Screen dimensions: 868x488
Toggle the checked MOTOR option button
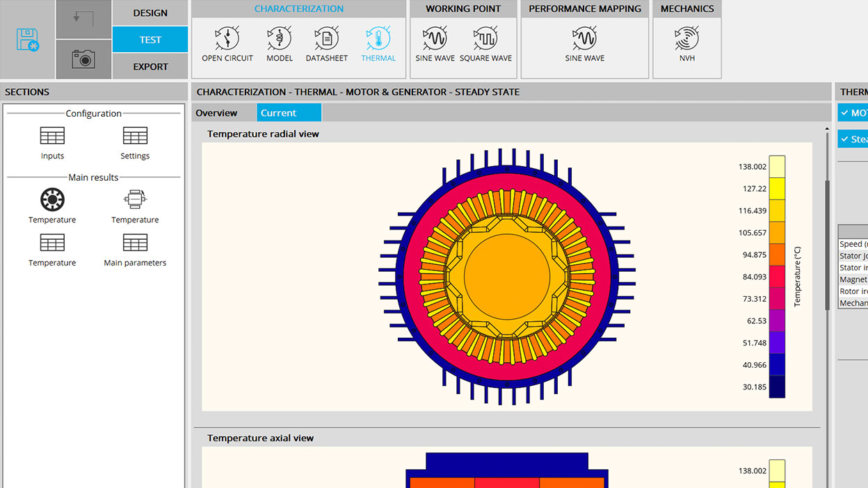click(853, 113)
